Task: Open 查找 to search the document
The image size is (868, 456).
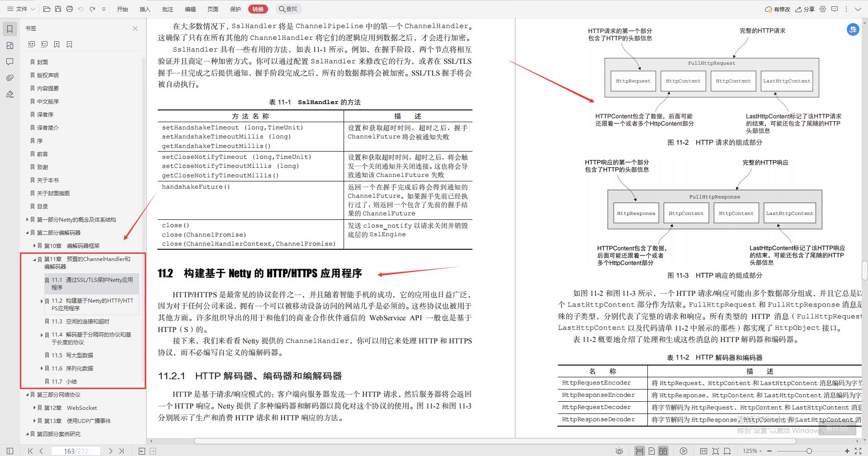Action: tap(288, 9)
